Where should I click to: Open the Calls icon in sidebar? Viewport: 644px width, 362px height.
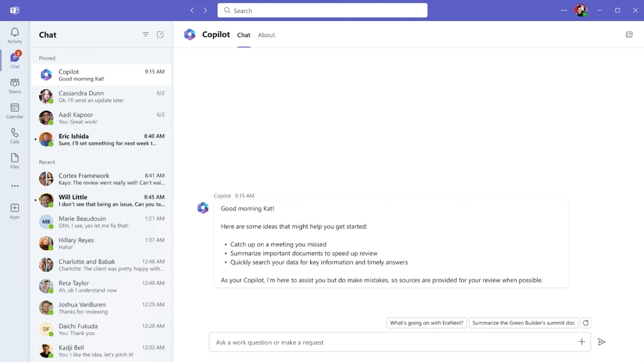pos(14,135)
